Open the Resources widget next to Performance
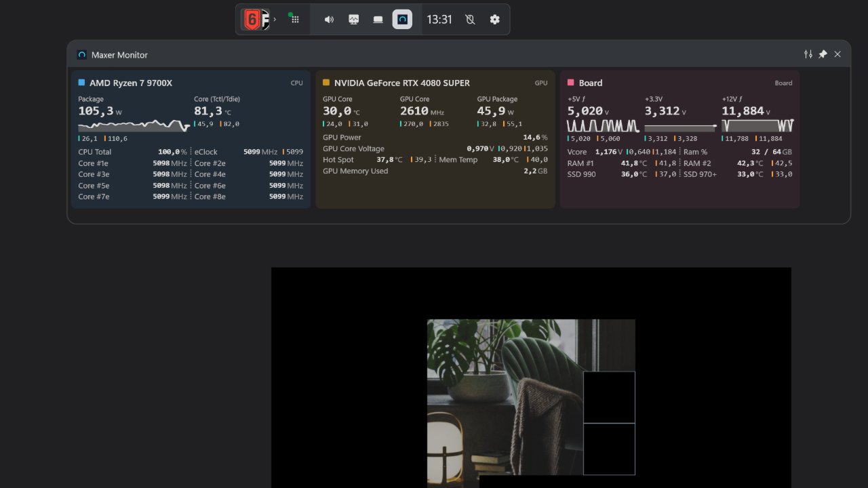This screenshot has height=488, width=868. (x=378, y=20)
